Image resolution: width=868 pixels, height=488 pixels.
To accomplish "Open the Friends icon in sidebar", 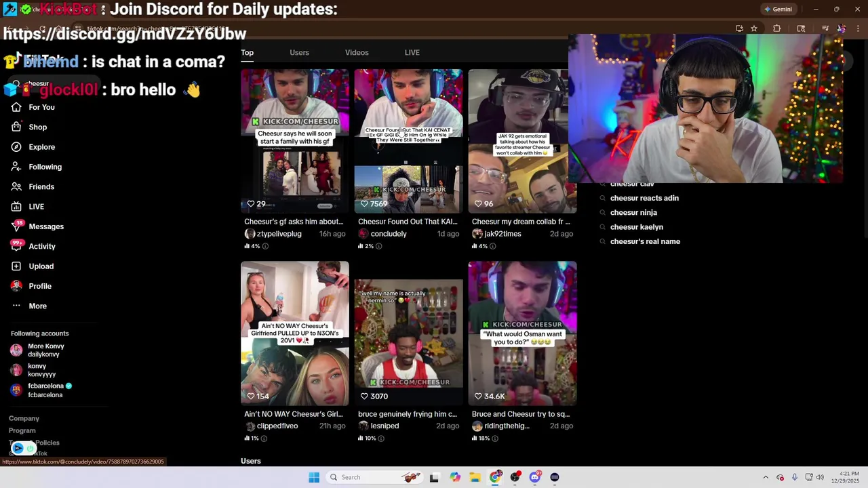I will [x=16, y=186].
